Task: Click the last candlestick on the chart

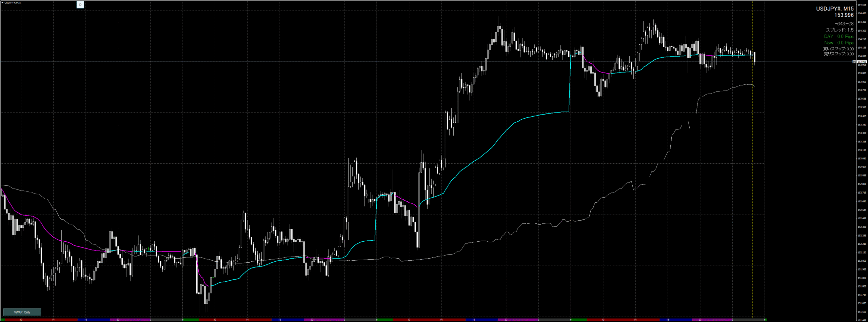Action: click(x=754, y=57)
